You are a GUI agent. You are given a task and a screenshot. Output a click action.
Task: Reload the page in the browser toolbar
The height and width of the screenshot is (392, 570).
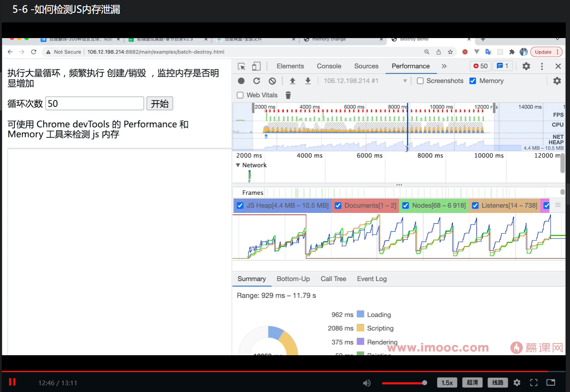[x=34, y=52]
